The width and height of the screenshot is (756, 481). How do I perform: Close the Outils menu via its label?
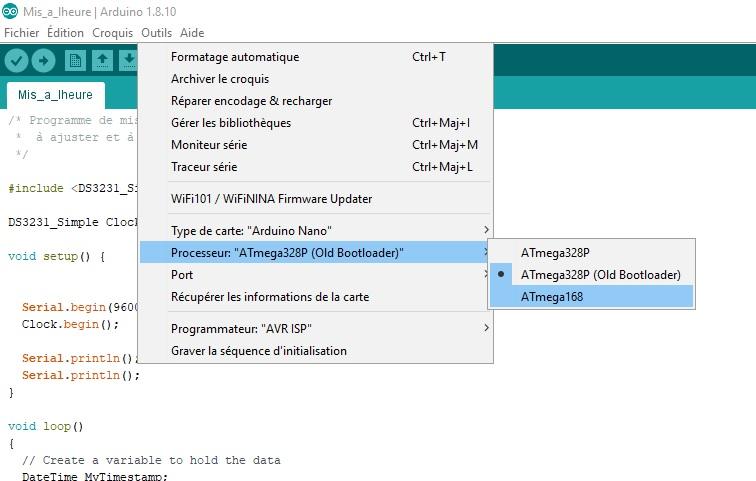156,33
